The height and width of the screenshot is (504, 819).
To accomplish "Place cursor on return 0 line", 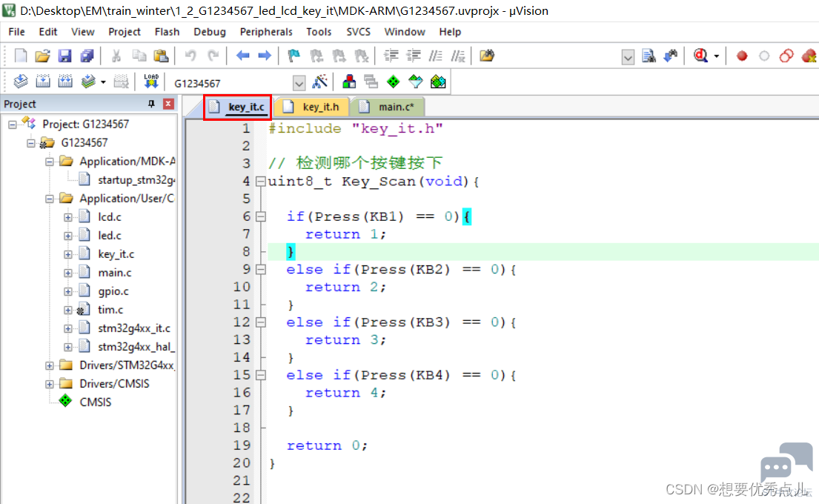I will [x=327, y=445].
